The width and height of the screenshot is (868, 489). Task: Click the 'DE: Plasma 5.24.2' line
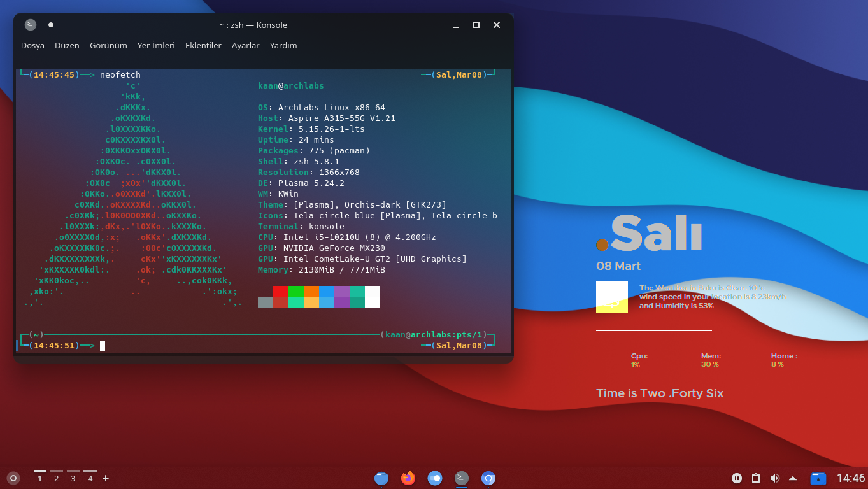[x=301, y=183]
